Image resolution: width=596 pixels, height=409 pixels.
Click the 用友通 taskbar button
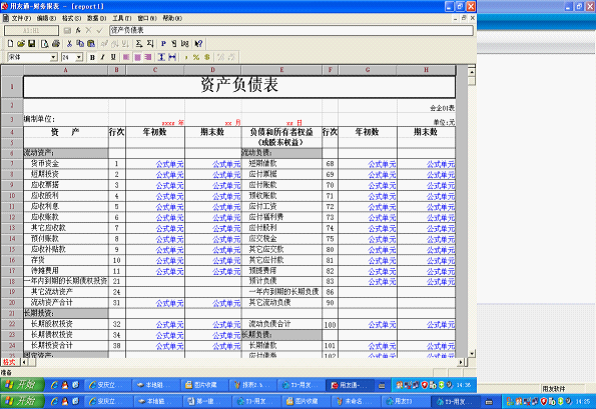pyautogui.click(x=350, y=385)
